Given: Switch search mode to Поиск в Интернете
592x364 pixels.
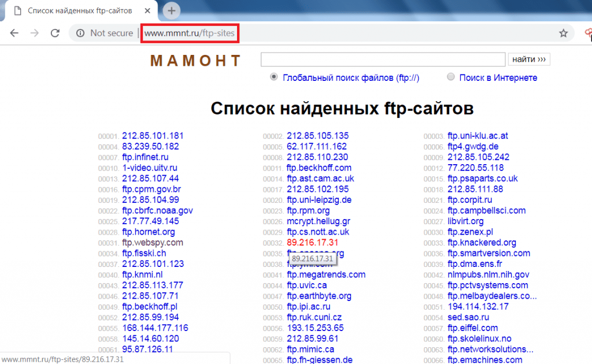Looking at the screenshot, I should pyautogui.click(x=450, y=76).
